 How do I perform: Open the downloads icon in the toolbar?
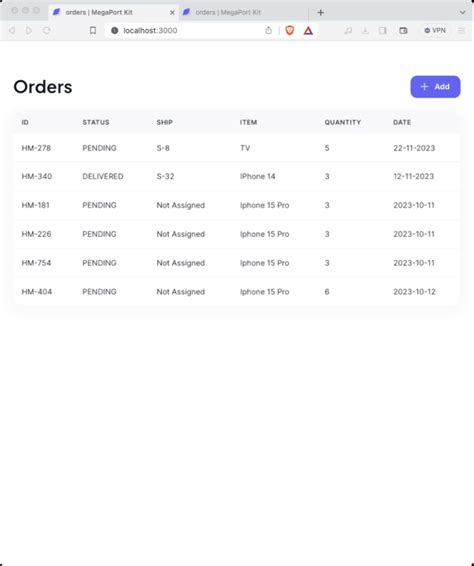365,31
